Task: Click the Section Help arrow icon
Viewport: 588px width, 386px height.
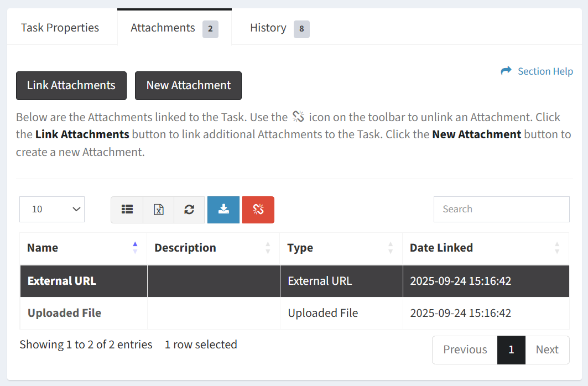Action: [506, 71]
